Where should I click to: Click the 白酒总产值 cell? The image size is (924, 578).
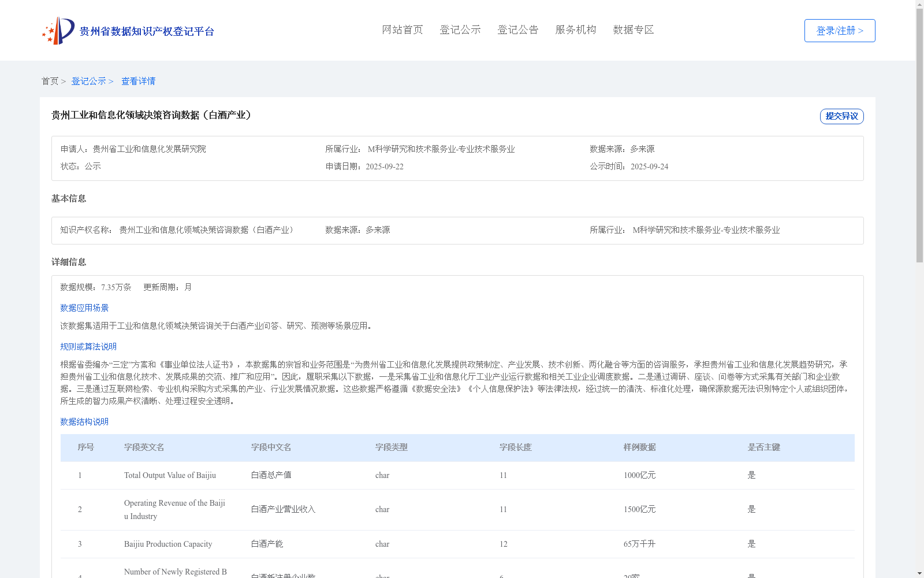[271, 475]
